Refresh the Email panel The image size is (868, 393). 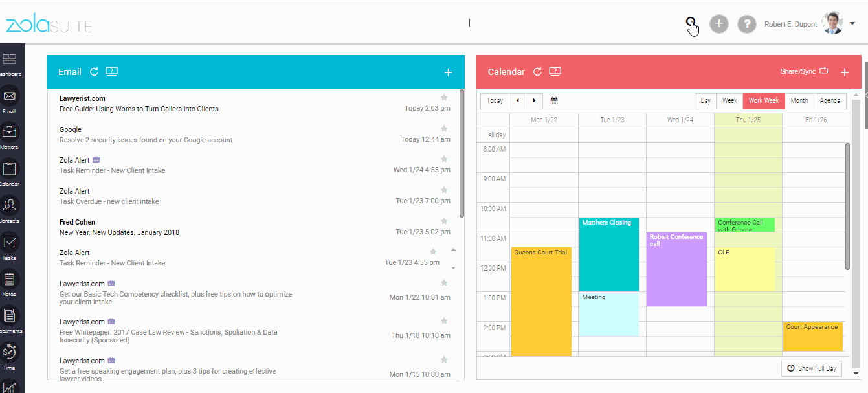click(94, 72)
